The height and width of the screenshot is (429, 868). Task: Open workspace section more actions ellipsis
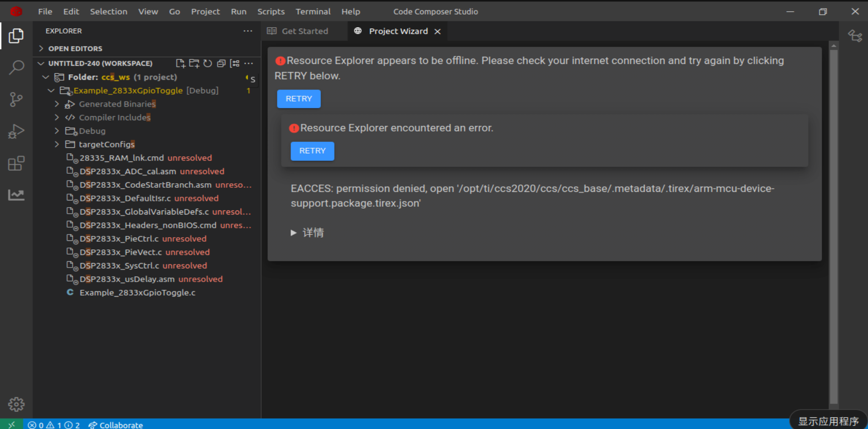pos(249,63)
